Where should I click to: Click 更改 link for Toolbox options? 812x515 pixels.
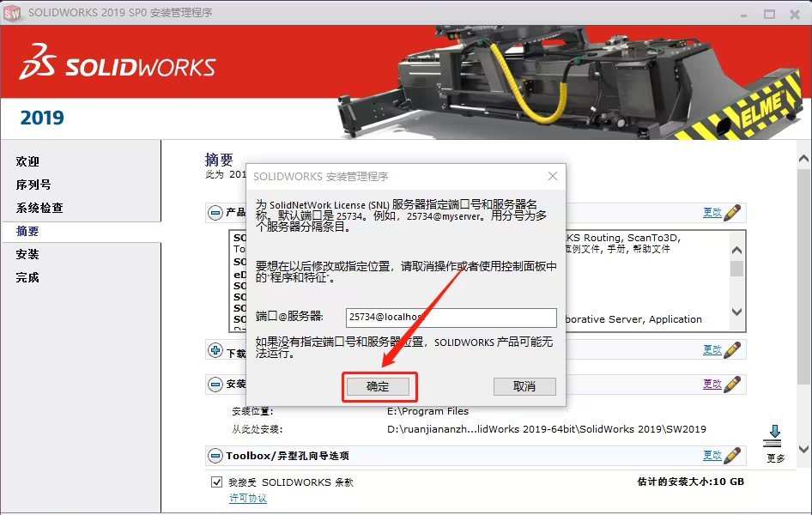pos(712,456)
